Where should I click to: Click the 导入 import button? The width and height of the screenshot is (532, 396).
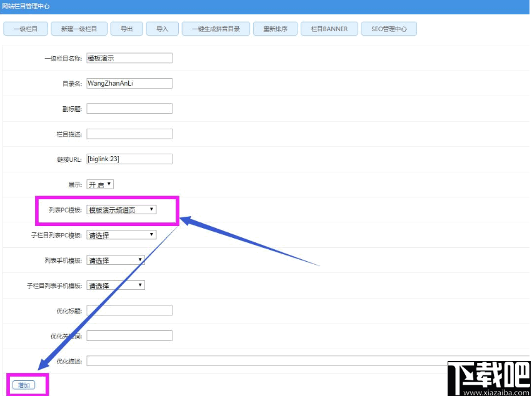point(162,28)
